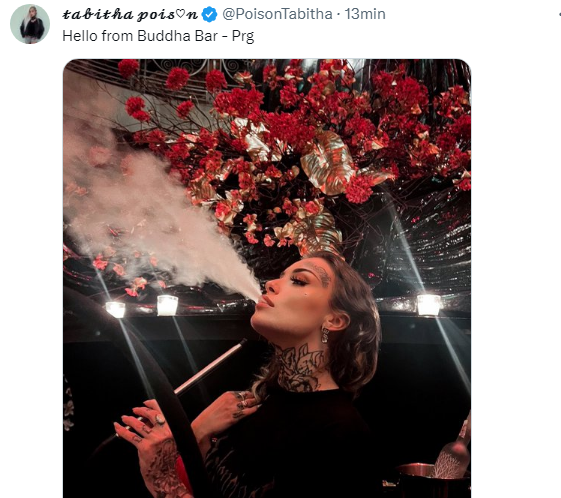Click the Prg text ending the tweet
The height and width of the screenshot is (498, 561).
pyautogui.click(x=243, y=36)
